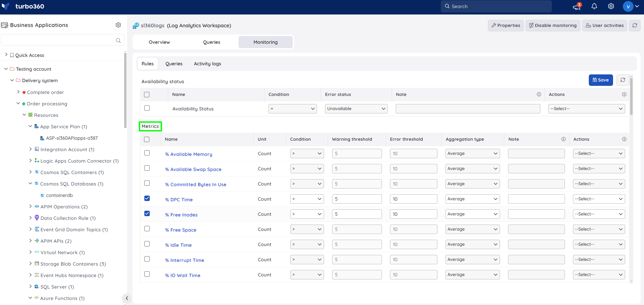Switch to the top Queries tab
Image resolution: width=644 pixels, height=305 pixels.
coord(212,42)
